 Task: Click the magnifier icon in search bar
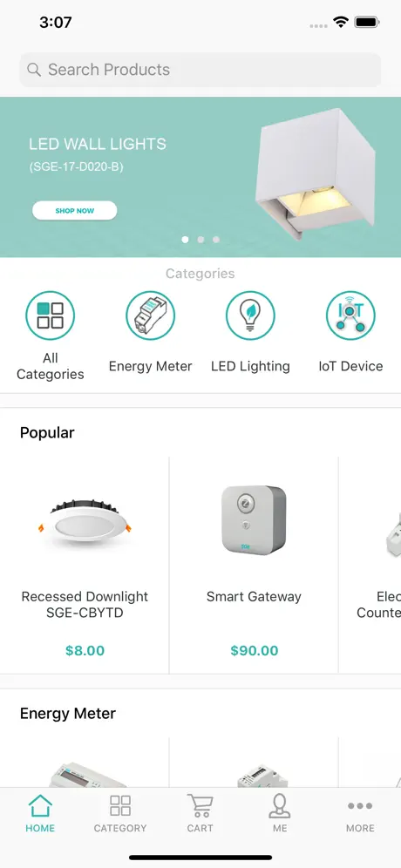34,70
